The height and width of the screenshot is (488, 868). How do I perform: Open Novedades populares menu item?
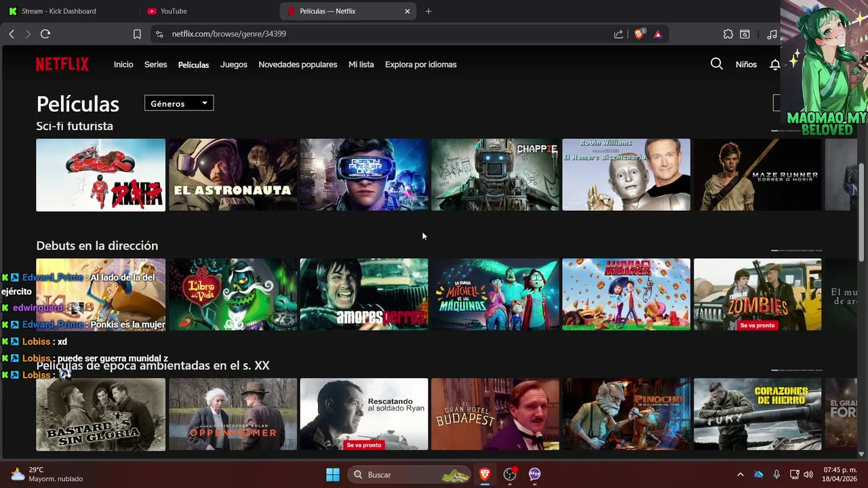tap(298, 64)
